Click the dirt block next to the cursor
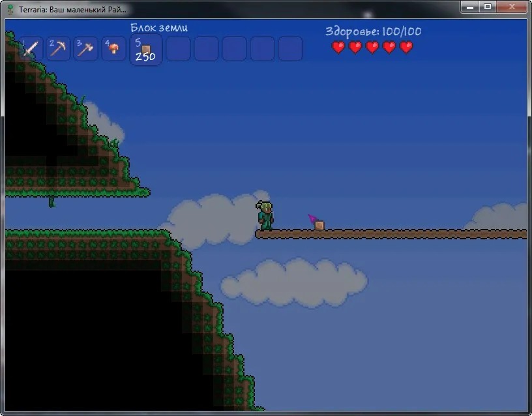Screen dimensions: 532x416 (319, 226)
